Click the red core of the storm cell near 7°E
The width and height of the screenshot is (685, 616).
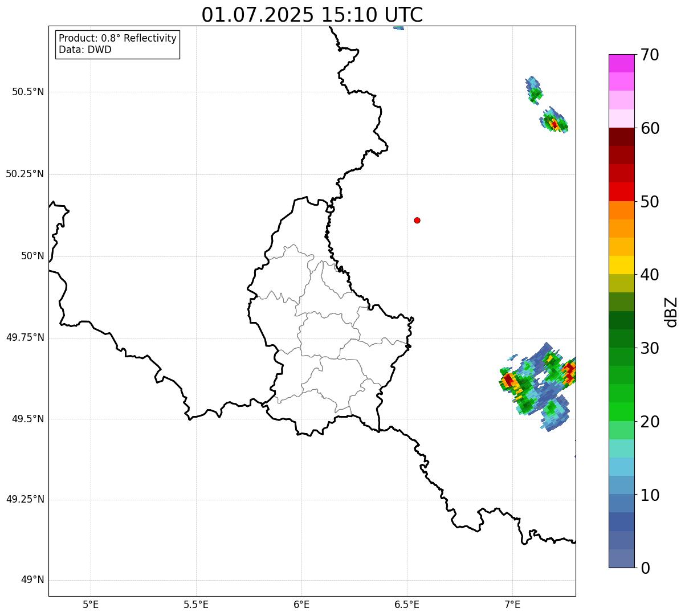(508, 380)
